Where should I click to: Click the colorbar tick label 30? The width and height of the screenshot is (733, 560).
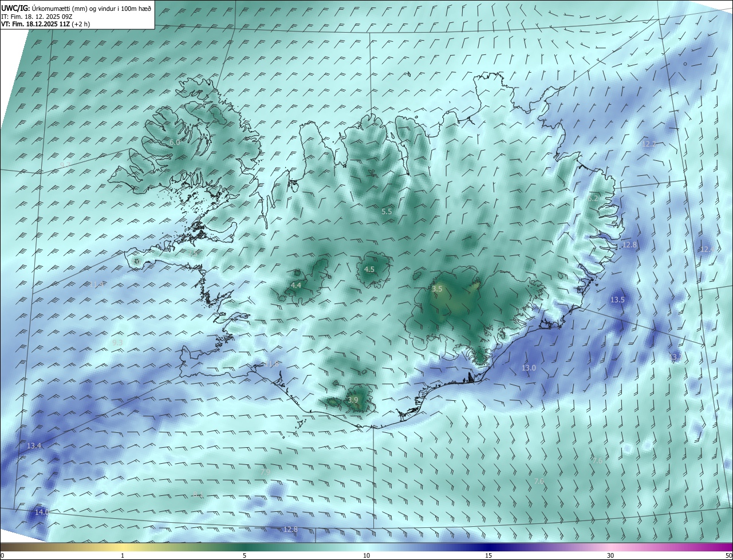tap(610, 555)
